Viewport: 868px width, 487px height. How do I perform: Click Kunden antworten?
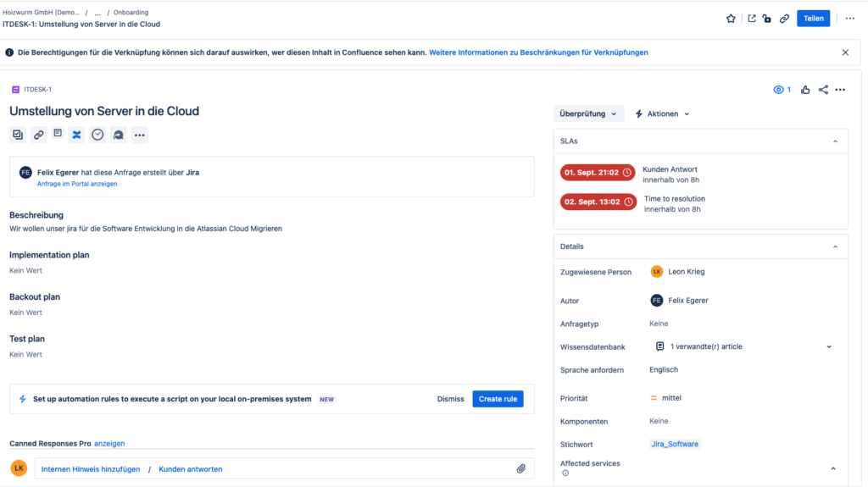191,468
